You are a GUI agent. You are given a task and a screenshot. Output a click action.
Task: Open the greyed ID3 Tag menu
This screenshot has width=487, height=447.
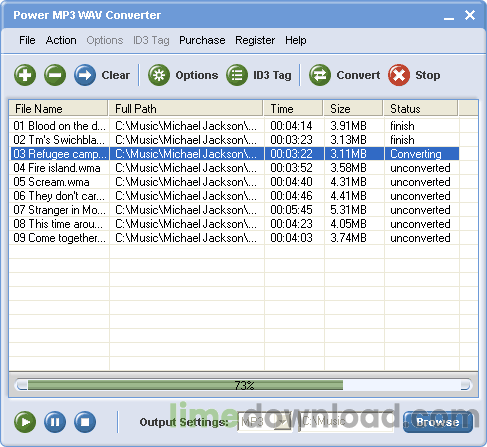click(151, 40)
